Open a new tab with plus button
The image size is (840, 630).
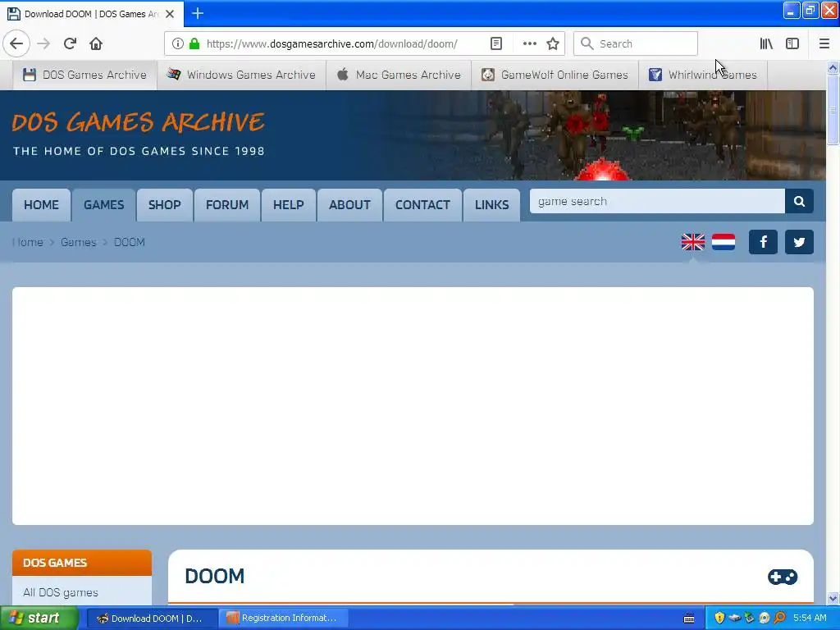tap(198, 13)
